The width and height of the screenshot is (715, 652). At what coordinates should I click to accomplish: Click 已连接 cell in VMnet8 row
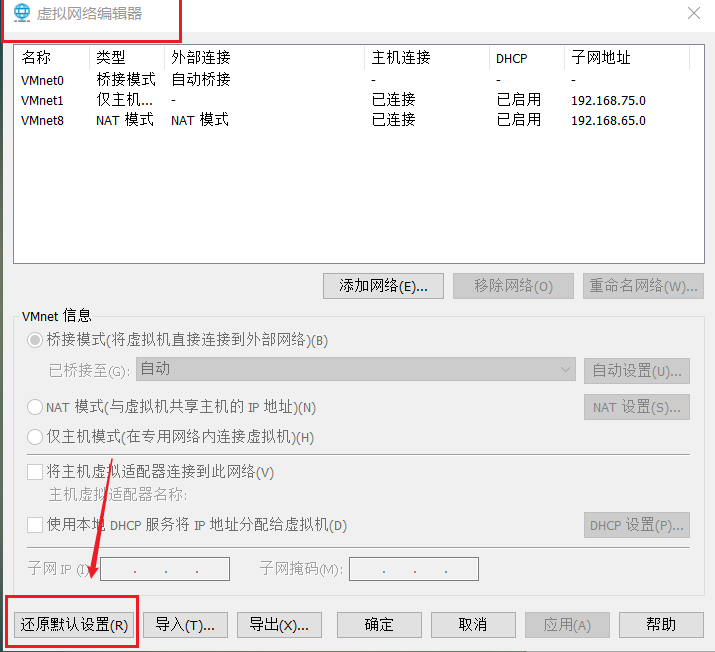click(394, 120)
